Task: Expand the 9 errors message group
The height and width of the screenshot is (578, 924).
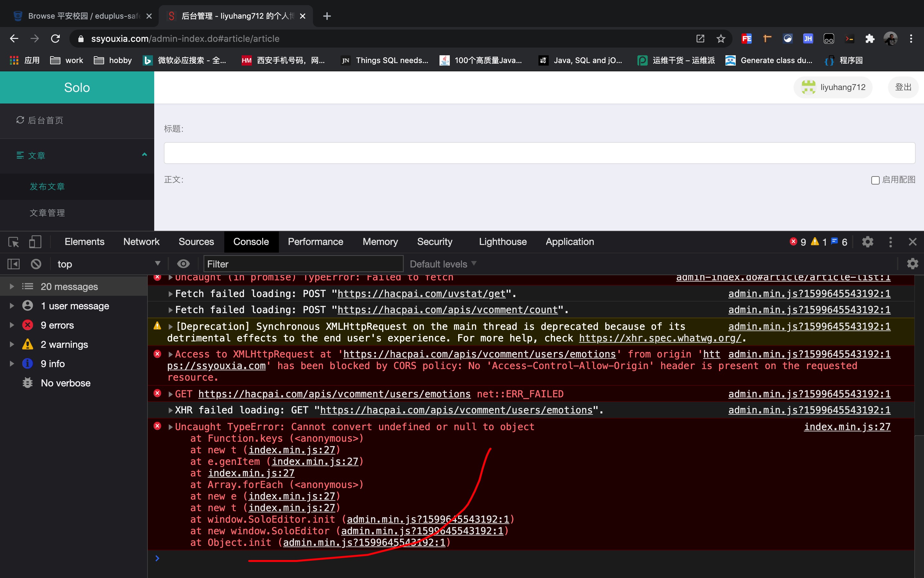Action: click(12, 325)
